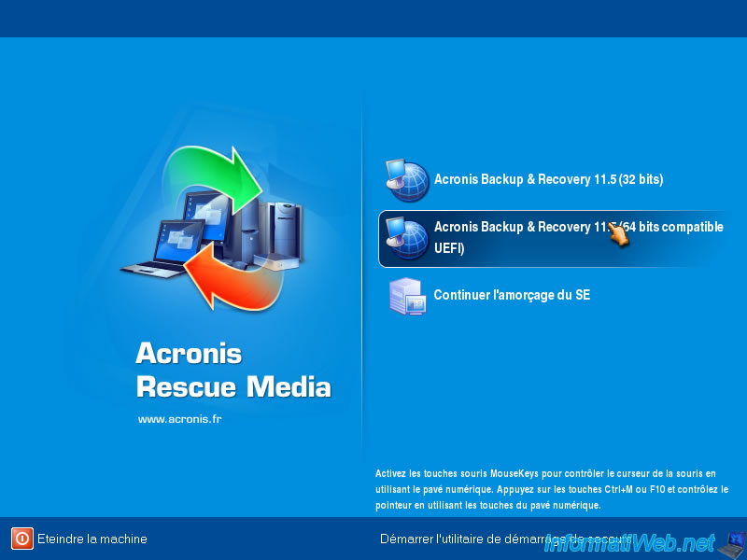Choose Continuer l'amorçage du SE
This screenshot has width=747, height=560.
pyautogui.click(x=512, y=295)
